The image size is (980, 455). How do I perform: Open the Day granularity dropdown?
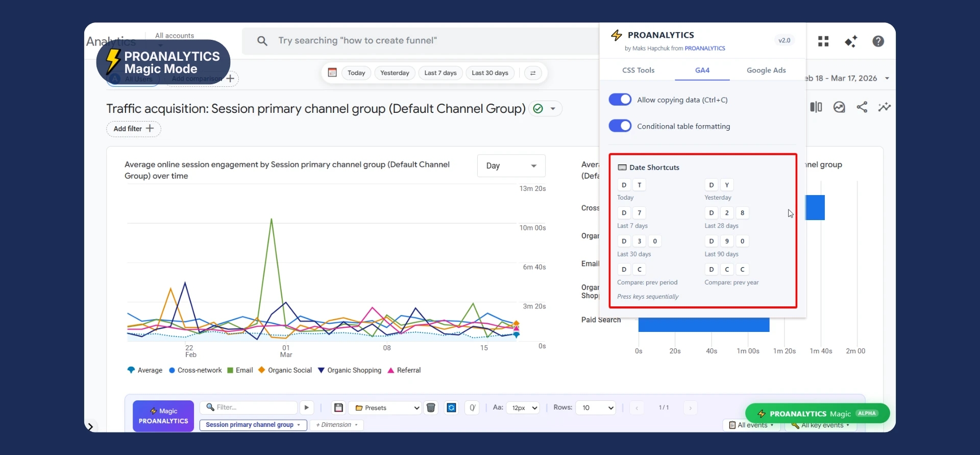pyautogui.click(x=511, y=166)
